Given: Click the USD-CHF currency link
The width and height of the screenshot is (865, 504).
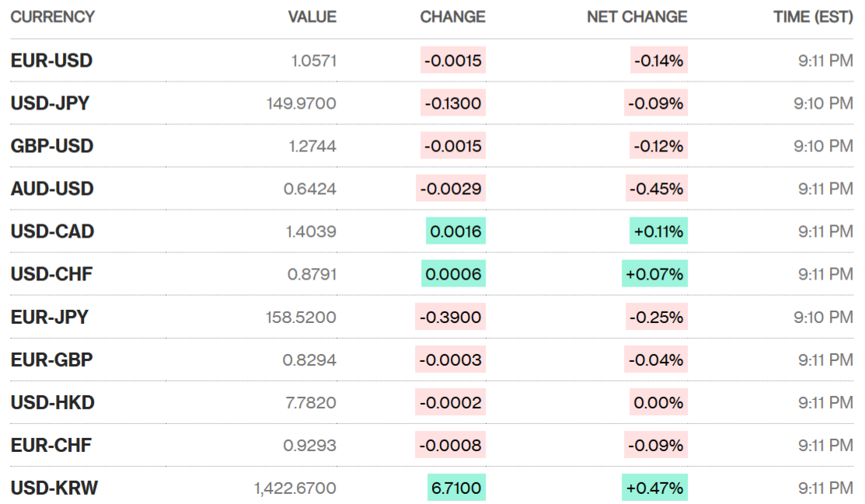Looking at the screenshot, I should tap(52, 274).
